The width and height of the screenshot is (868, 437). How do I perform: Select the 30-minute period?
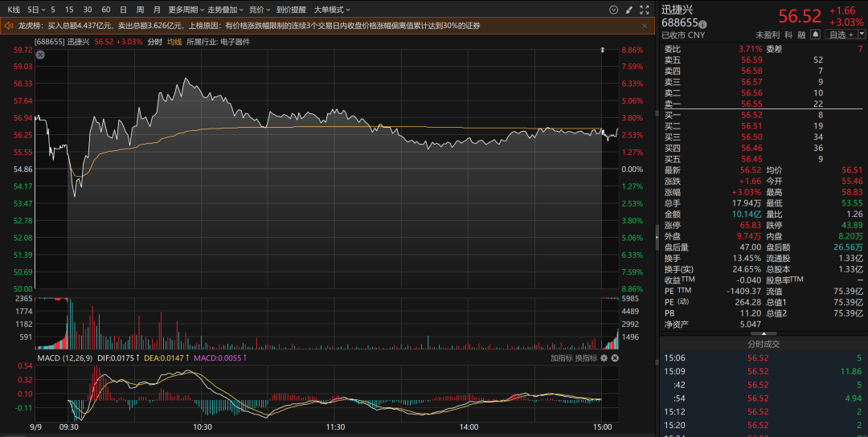point(88,10)
